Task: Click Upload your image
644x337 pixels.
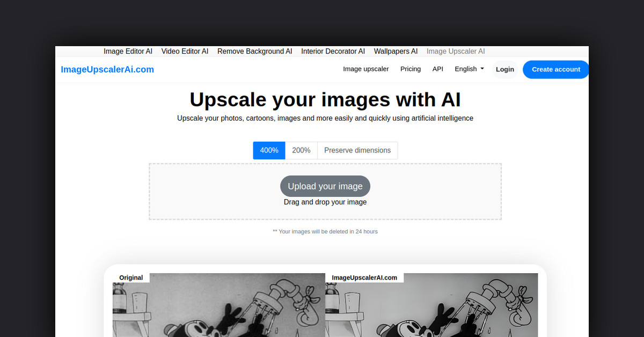Action: [x=325, y=186]
